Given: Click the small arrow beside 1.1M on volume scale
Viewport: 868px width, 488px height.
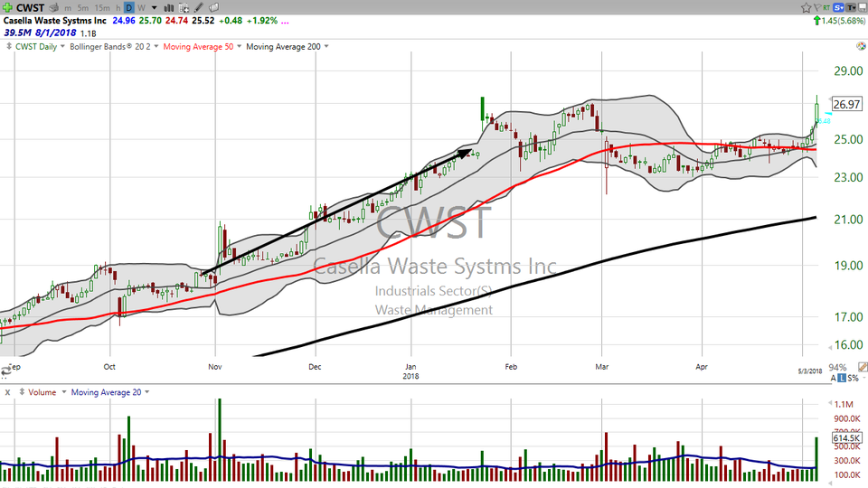Looking at the screenshot, I should 830,403.
